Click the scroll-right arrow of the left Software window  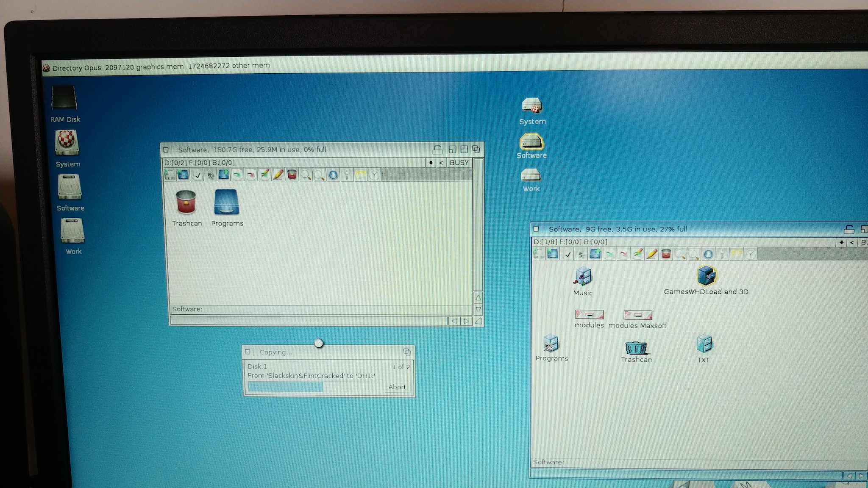point(466,321)
